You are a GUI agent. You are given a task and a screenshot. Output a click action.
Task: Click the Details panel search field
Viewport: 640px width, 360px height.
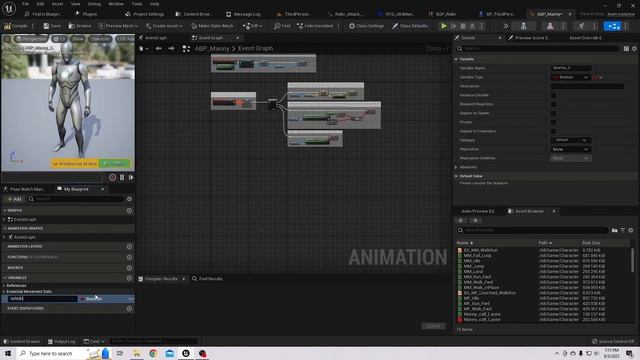click(x=537, y=49)
